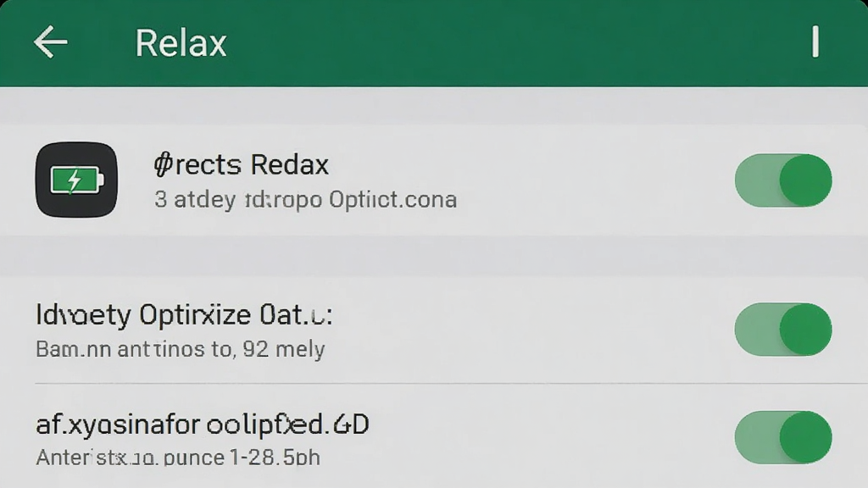
Task: Disable the Optirxize Oat toggle
Action: coord(782,330)
